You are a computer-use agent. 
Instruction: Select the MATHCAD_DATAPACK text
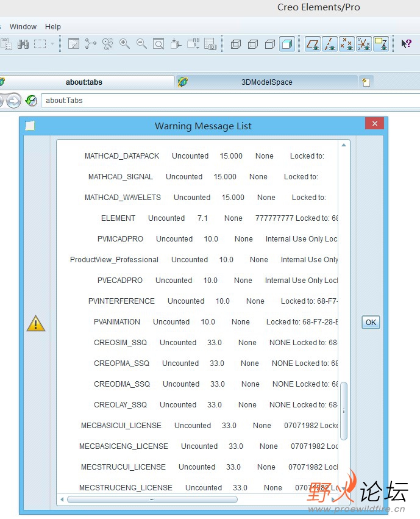(122, 156)
